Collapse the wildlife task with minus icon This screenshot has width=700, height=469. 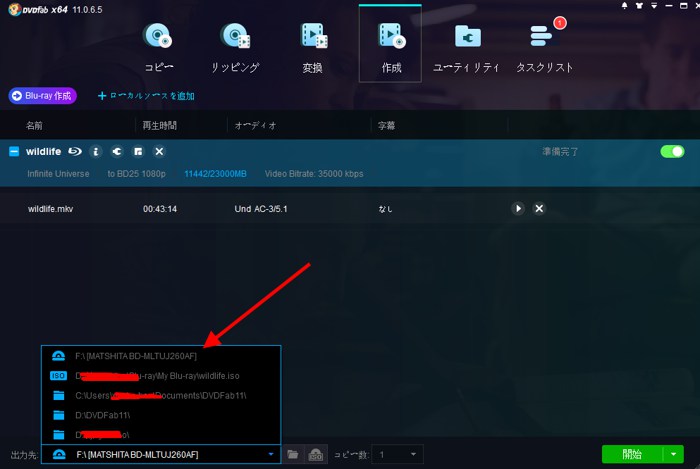tap(14, 152)
